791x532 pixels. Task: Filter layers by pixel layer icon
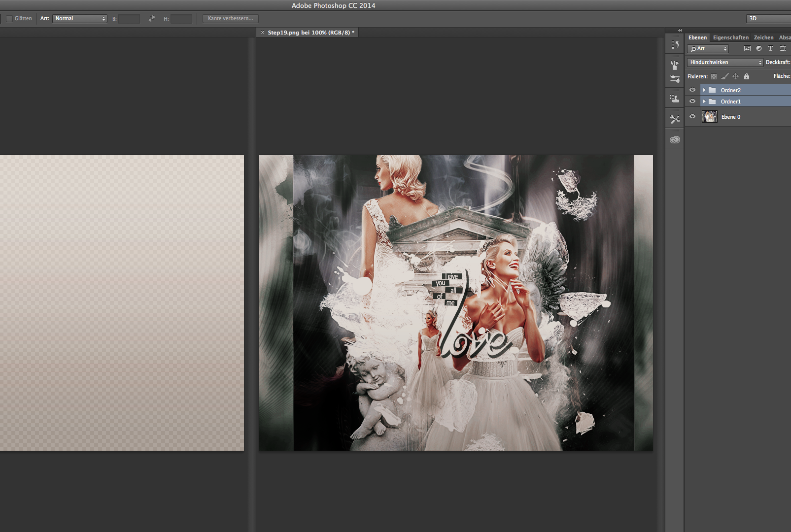747,49
